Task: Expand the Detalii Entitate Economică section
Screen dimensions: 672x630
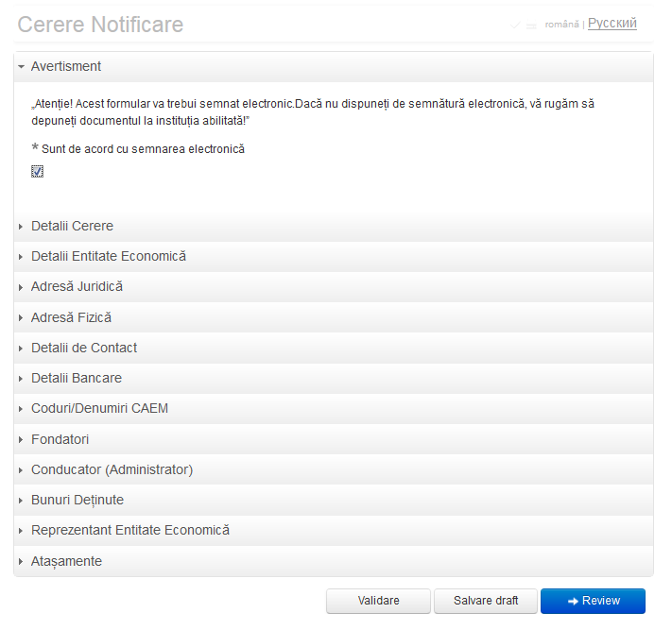Action: (x=108, y=257)
